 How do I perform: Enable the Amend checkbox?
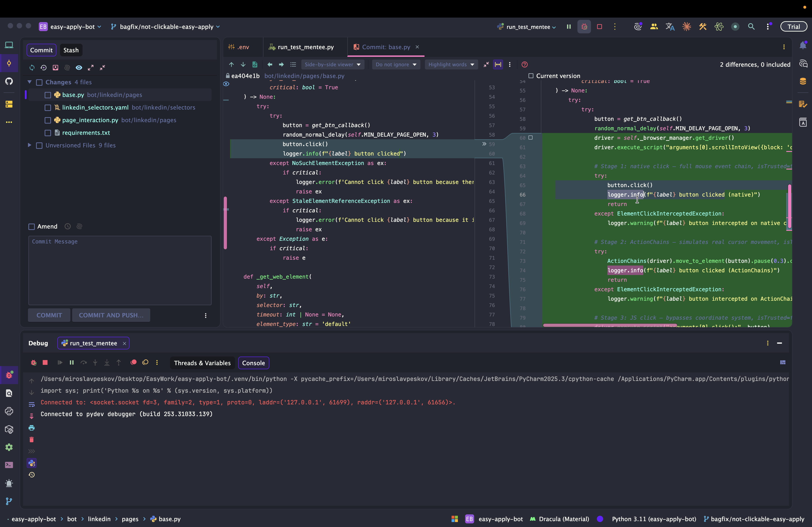[x=32, y=226]
